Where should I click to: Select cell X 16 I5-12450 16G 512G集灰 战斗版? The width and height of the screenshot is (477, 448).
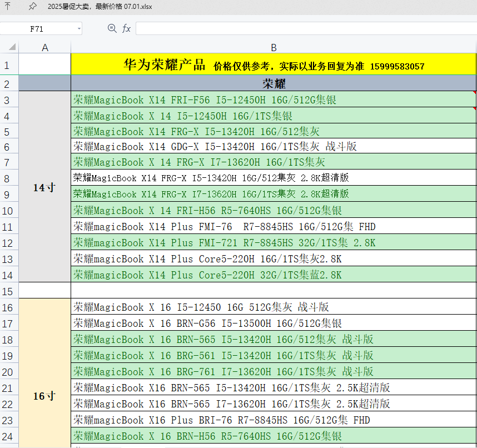pyautogui.click(x=274, y=307)
